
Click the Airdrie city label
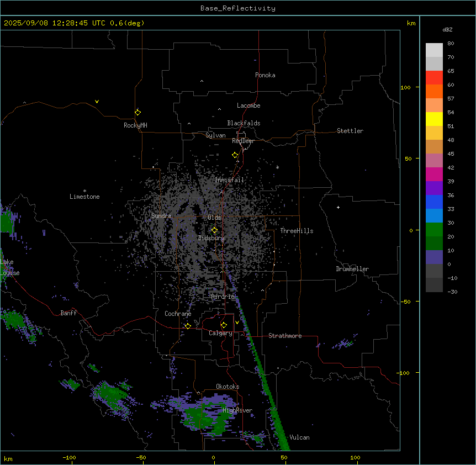click(x=223, y=297)
